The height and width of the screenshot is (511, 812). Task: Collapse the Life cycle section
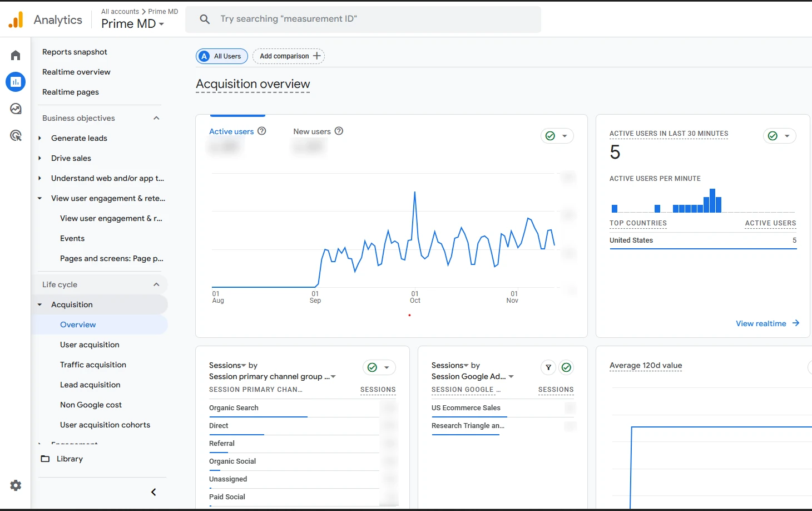click(156, 284)
